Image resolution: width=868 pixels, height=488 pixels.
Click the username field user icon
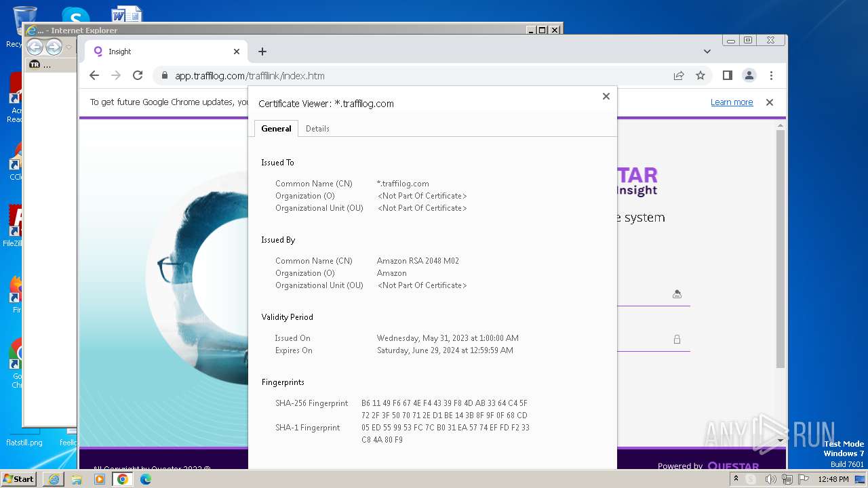coord(677,294)
